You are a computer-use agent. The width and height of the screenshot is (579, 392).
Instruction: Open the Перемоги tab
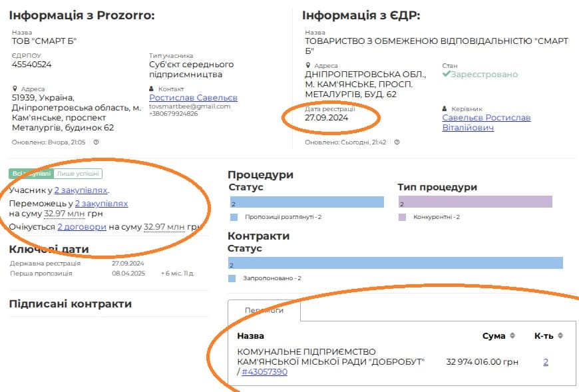point(264,310)
